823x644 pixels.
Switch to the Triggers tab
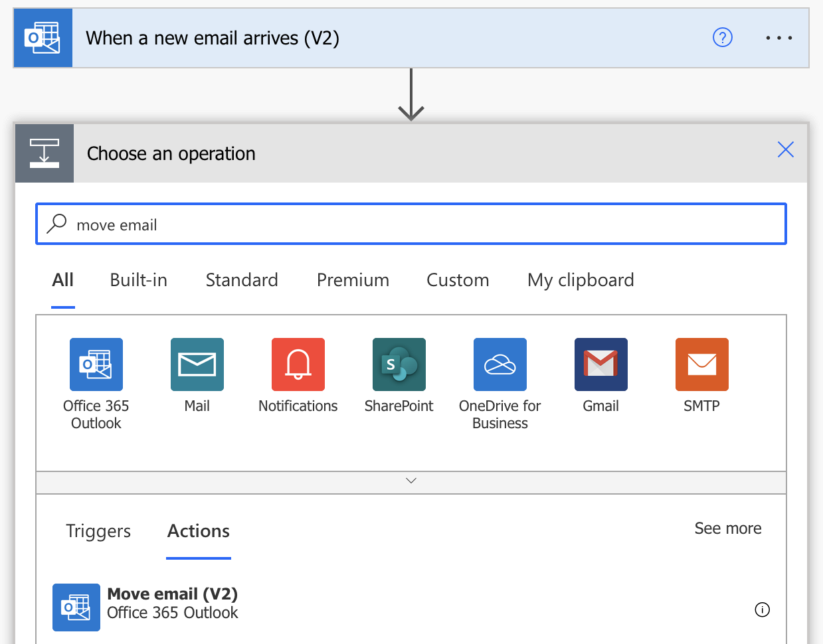coord(98,530)
